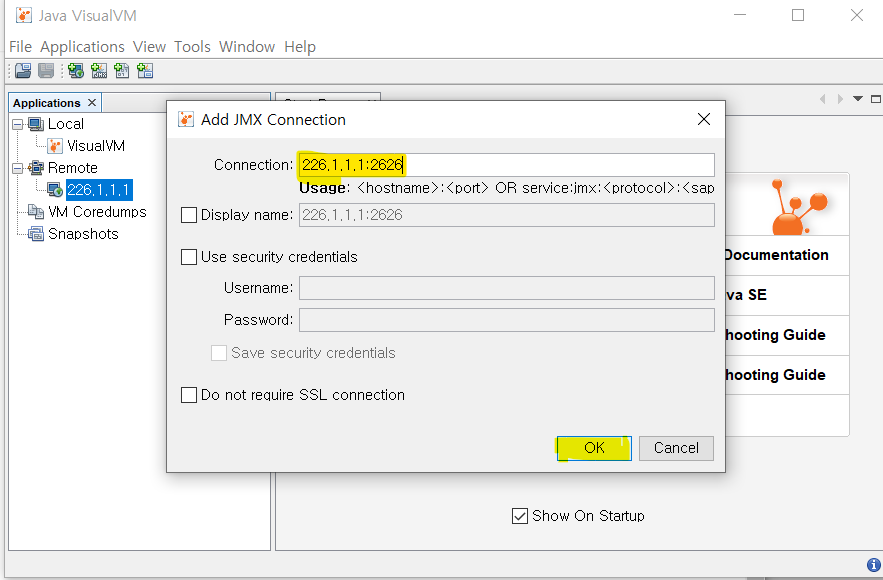Select the Snapshots tree item
883x580 pixels.
(83, 234)
